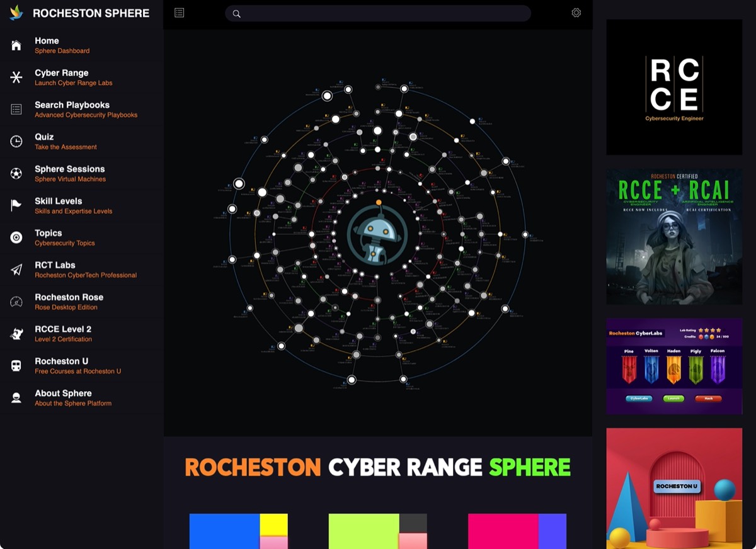This screenshot has width=756, height=549.
Task: Click the "Free Courses at Rocheston U" subtitle
Action: [78, 371]
